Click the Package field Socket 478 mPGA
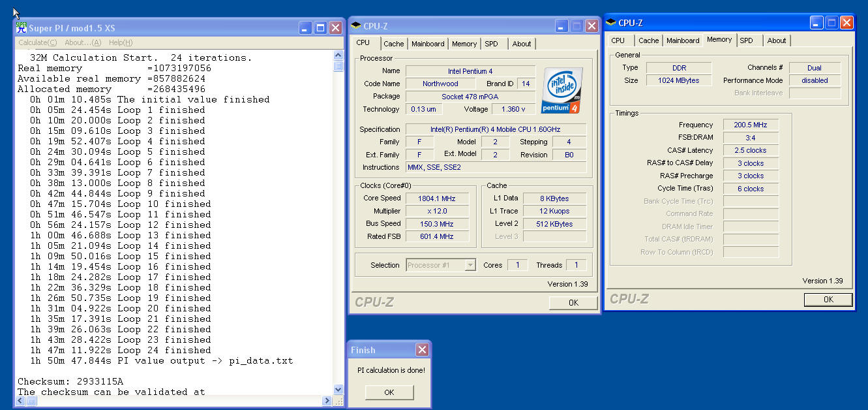Screen dimensions: 868x410 (470, 96)
